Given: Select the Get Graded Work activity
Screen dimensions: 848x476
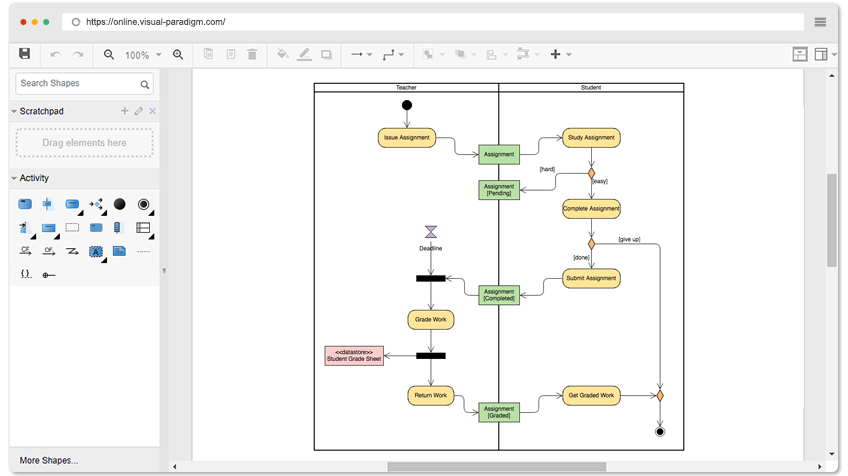Looking at the screenshot, I should pos(591,395).
